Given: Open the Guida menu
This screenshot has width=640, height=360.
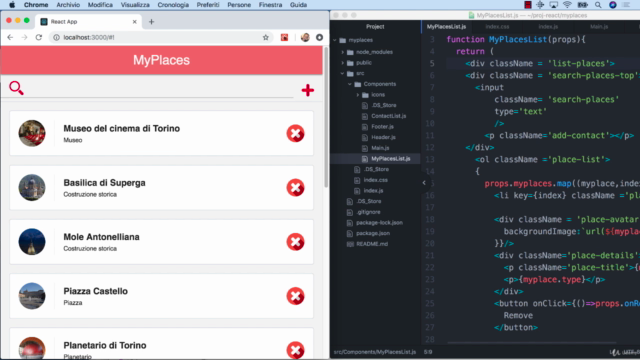Looking at the screenshot, I should (x=298, y=5).
